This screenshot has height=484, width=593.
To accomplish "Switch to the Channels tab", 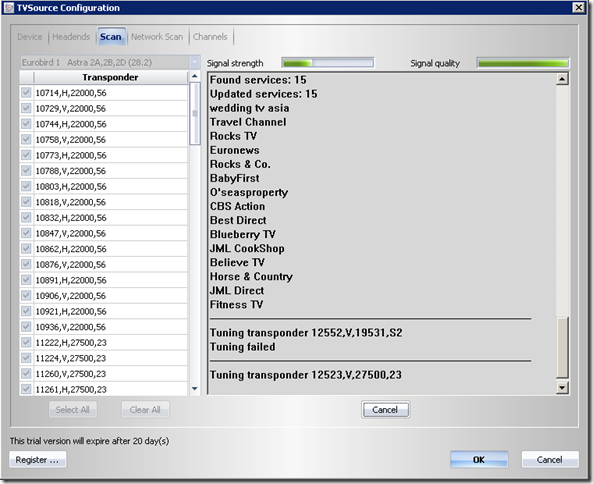I will [x=210, y=37].
